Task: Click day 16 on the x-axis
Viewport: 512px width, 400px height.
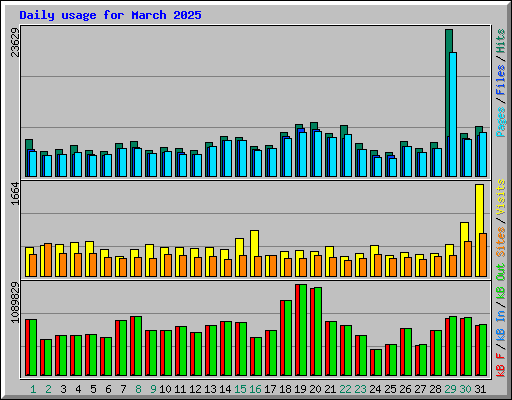Action: tap(255, 389)
